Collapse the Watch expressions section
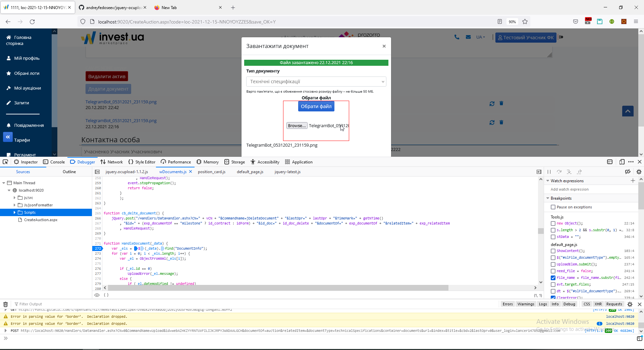The height and width of the screenshot is (350, 644). [x=548, y=181]
